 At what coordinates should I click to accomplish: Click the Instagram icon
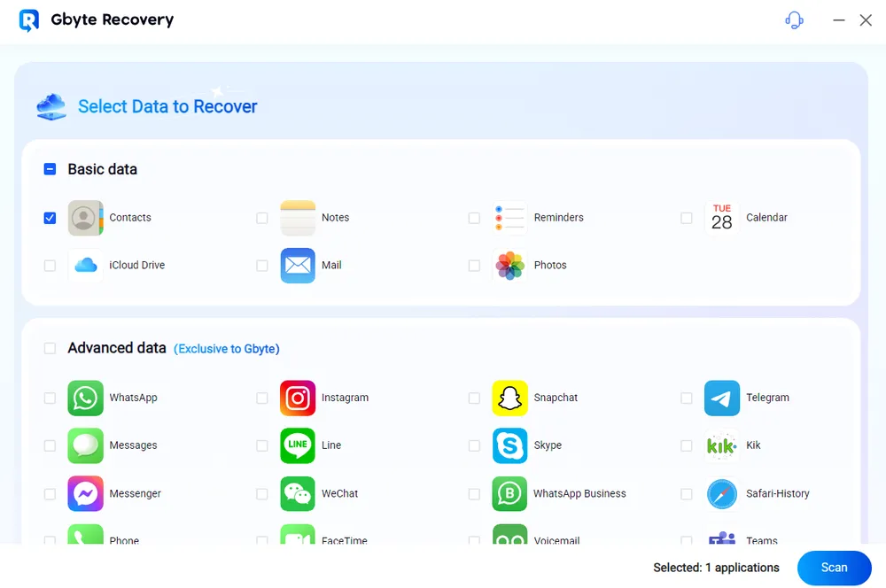(298, 398)
